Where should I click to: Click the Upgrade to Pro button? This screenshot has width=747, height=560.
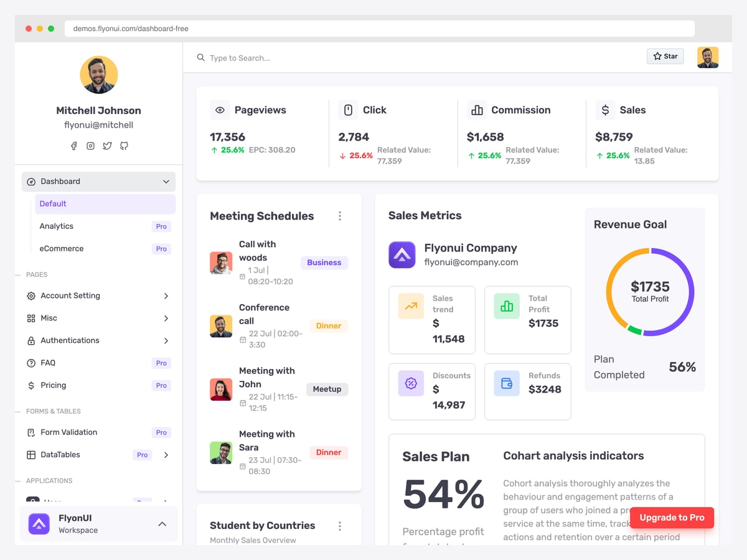672,518
